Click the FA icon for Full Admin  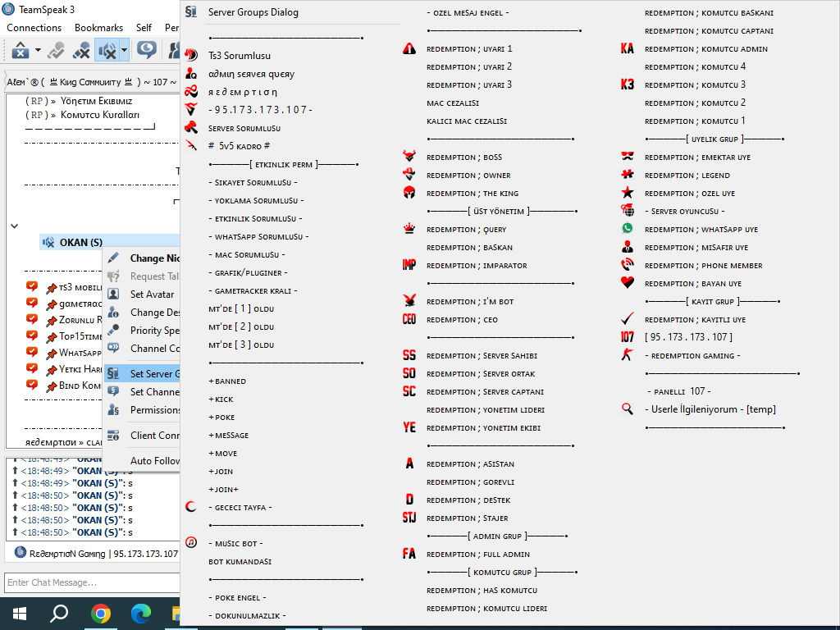(x=409, y=554)
